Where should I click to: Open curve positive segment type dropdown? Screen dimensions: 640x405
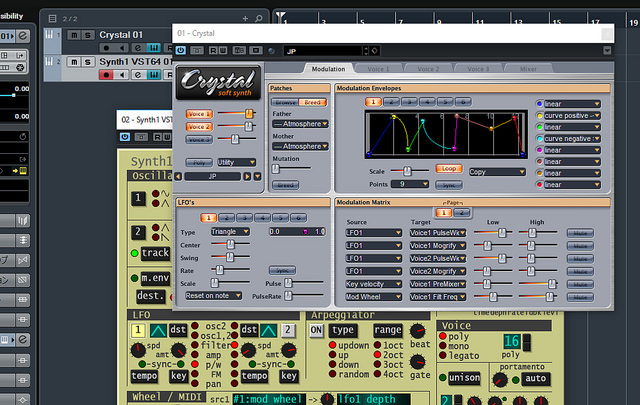click(x=572, y=116)
